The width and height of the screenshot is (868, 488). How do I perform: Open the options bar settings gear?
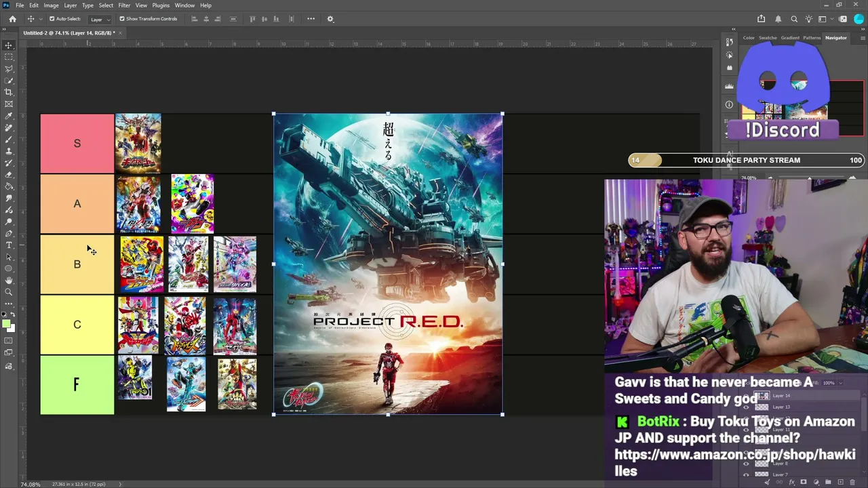click(x=330, y=19)
